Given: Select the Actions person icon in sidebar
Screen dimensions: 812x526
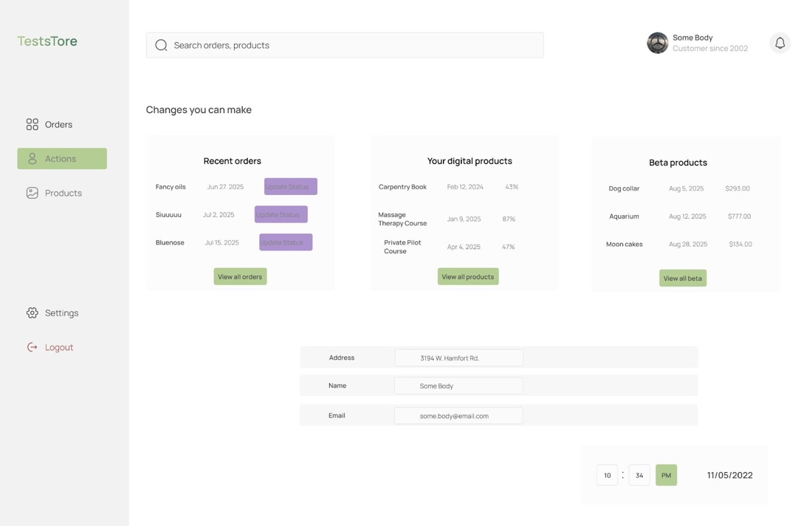Looking at the screenshot, I should coord(32,158).
